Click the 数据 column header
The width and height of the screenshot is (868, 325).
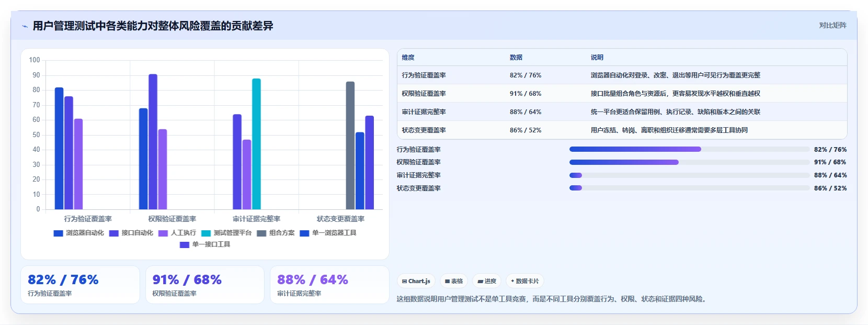(516, 58)
